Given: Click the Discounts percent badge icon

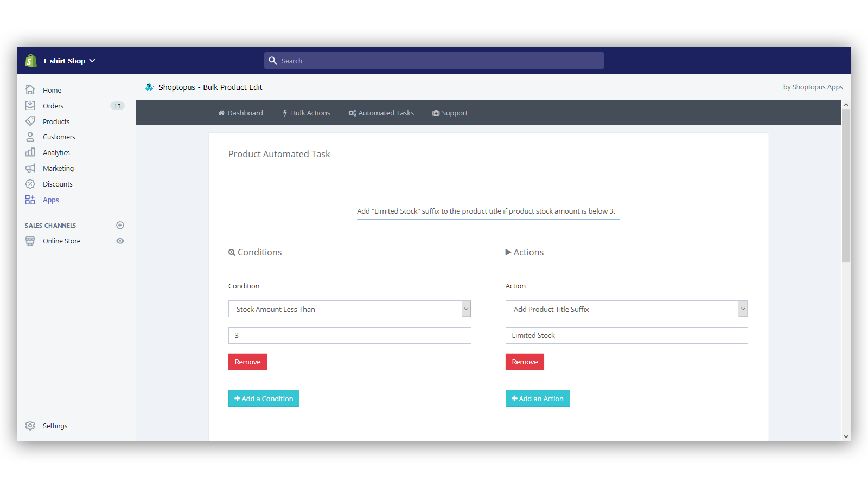Looking at the screenshot, I should [30, 184].
